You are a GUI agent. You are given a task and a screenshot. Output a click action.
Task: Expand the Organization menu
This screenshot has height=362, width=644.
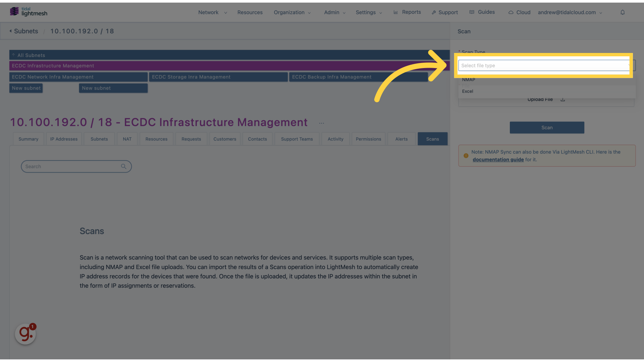click(x=292, y=12)
